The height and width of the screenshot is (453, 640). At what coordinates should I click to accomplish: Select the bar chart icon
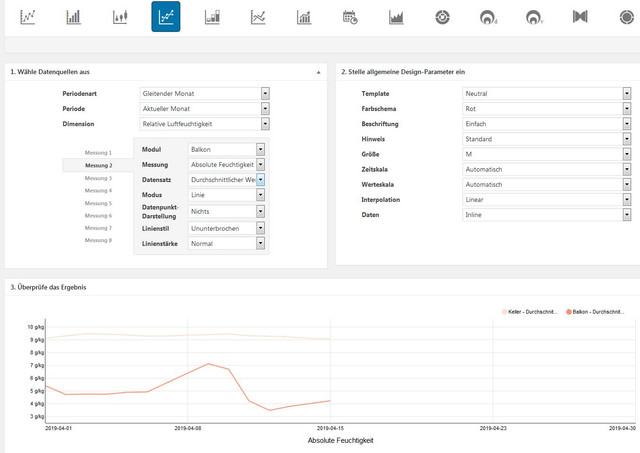pyautogui.click(x=73, y=17)
